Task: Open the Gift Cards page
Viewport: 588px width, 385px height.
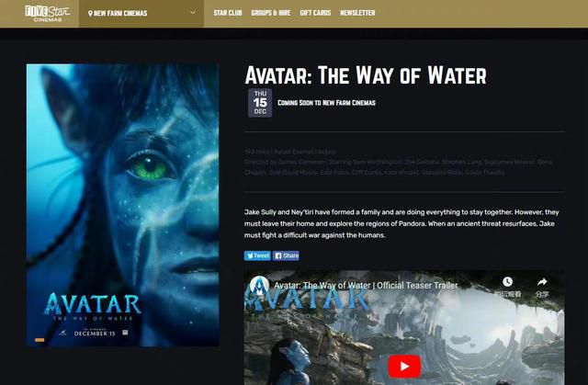Action: (315, 13)
